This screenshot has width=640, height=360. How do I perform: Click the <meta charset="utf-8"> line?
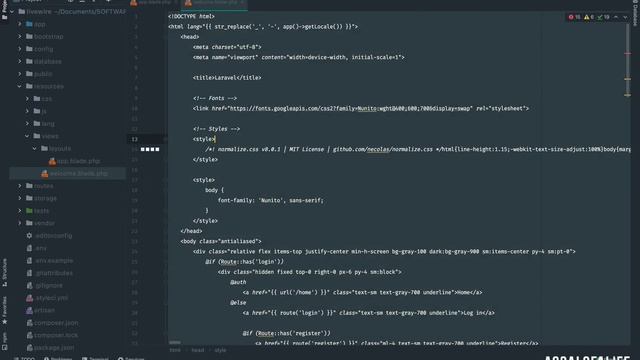point(227,47)
